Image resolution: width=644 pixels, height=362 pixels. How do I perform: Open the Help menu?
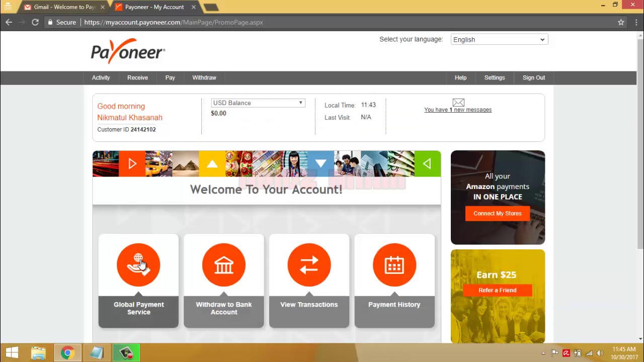click(x=460, y=77)
